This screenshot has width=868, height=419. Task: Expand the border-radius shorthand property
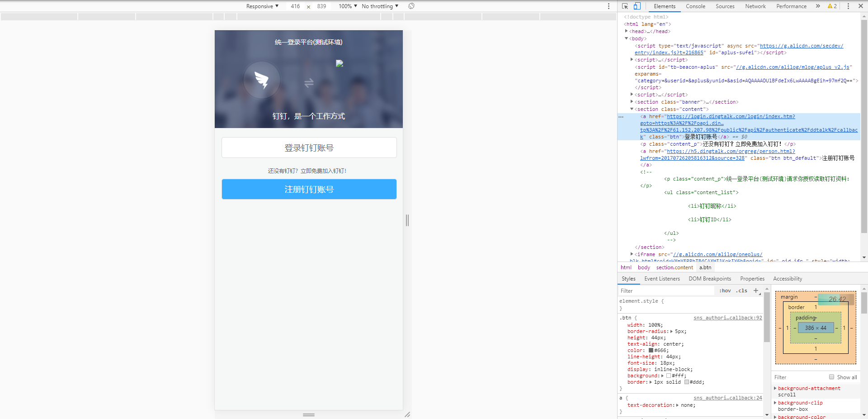coord(672,332)
